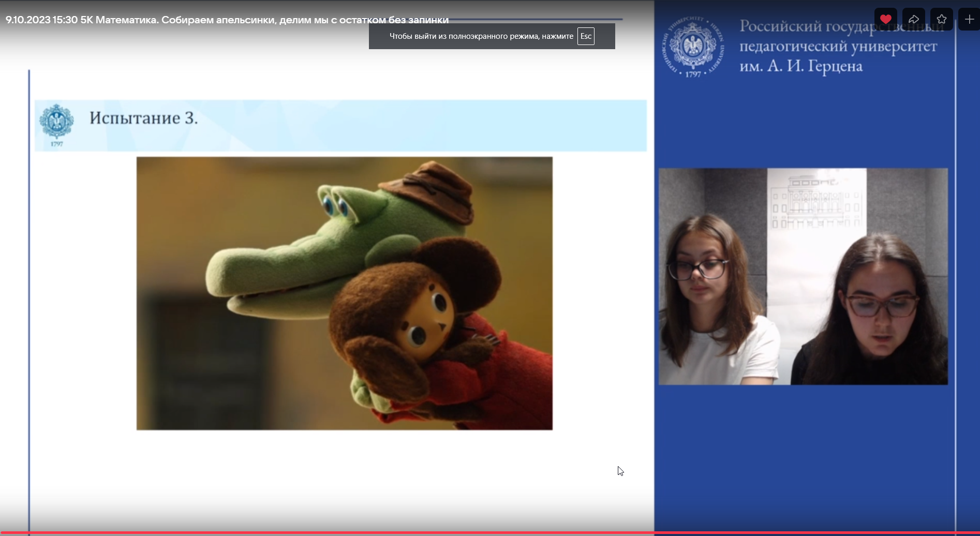This screenshot has width=980, height=536.
Task: Click the text 'им. А. И. Герцена'
Action: tap(801, 66)
